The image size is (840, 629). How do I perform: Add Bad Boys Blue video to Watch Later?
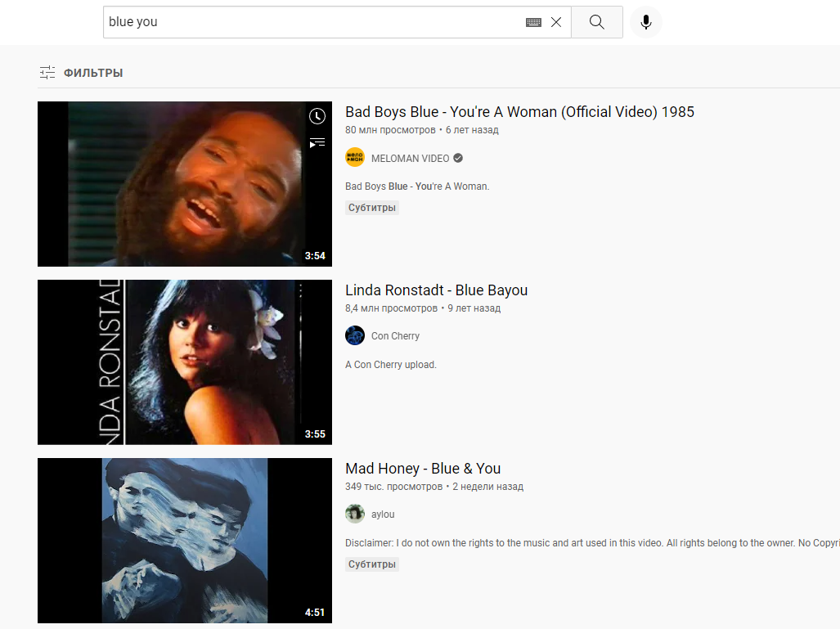(317, 117)
